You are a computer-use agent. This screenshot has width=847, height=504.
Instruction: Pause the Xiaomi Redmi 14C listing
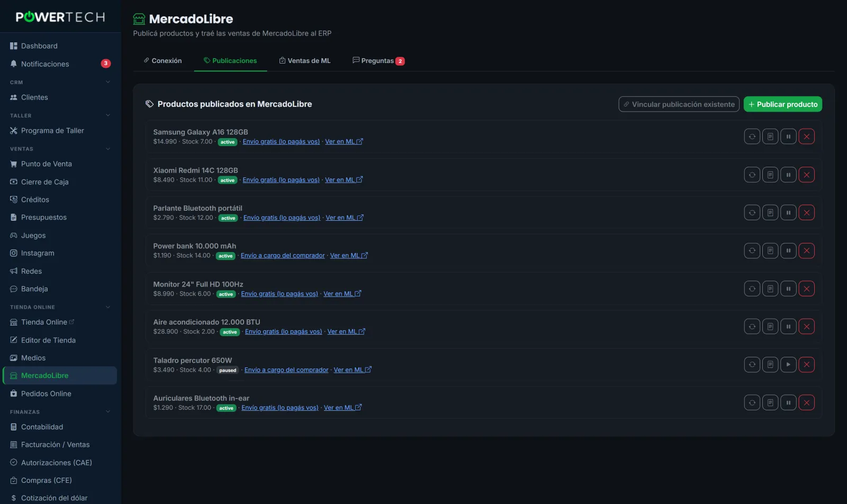pos(788,175)
